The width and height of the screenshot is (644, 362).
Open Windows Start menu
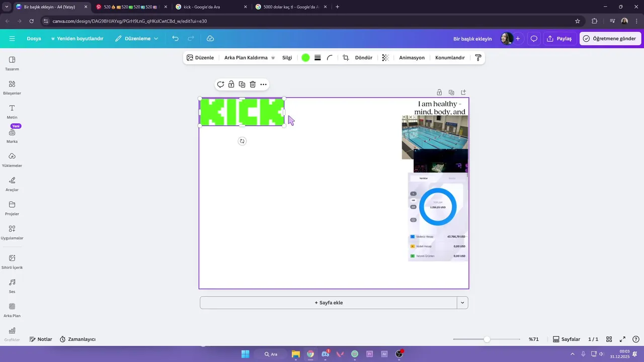245,354
